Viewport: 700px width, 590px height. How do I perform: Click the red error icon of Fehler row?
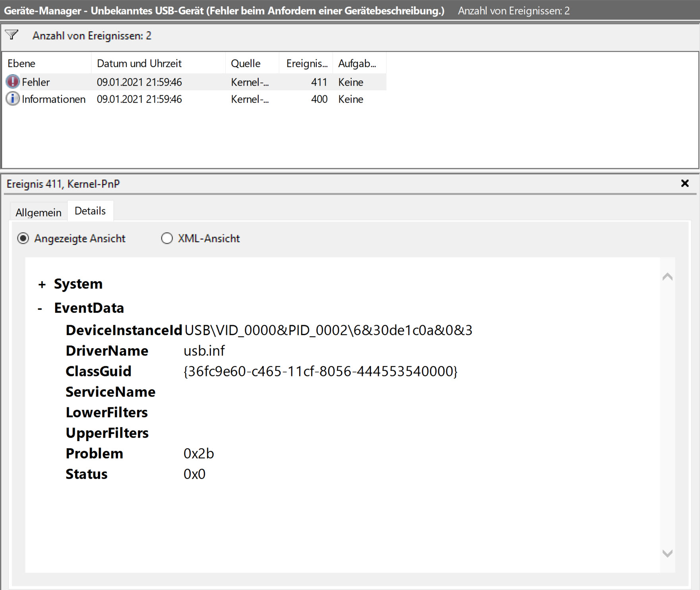[x=13, y=82]
